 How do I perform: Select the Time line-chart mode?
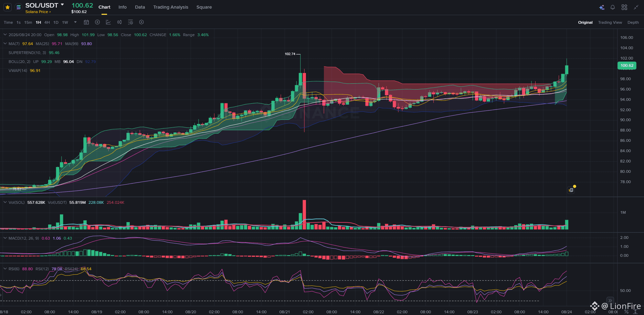click(x=8, y=22)
